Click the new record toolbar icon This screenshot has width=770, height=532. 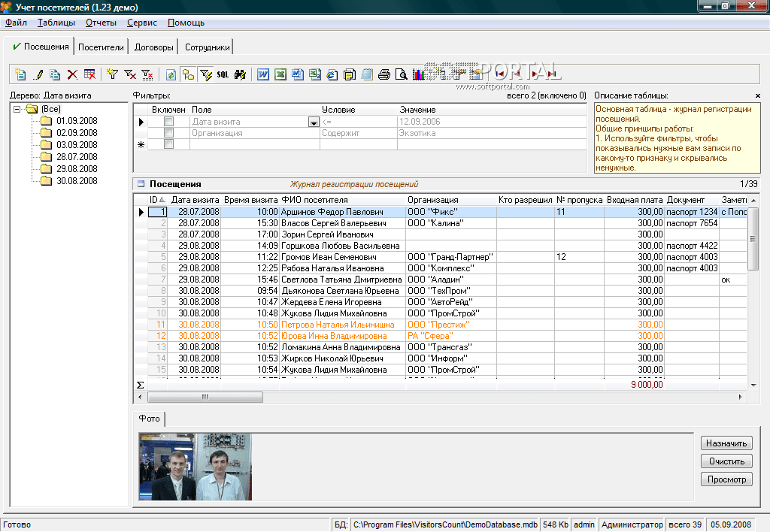coord(20,74)
